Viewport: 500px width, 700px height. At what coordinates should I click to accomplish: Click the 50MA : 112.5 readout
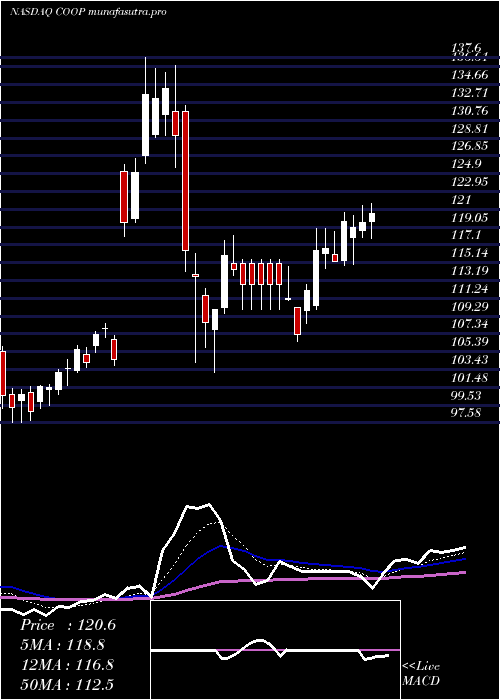pos(67,684)
